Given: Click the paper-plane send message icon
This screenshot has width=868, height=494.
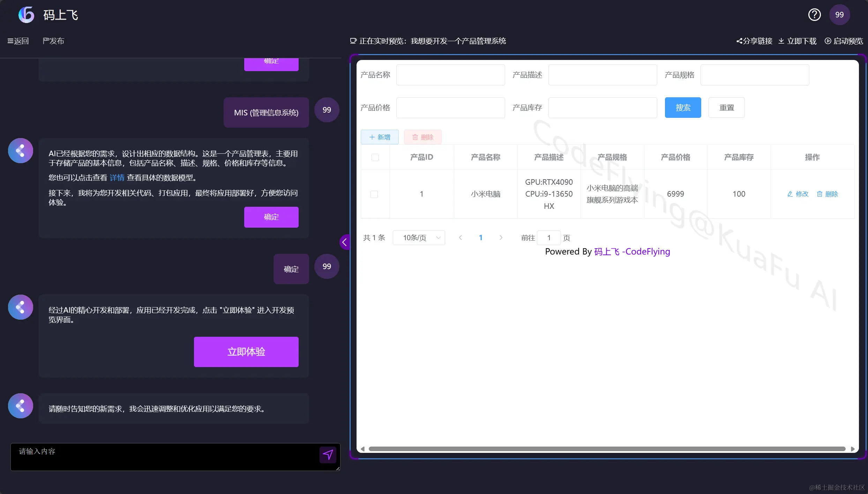Looking at the screenshot, I should pos(328,455).
